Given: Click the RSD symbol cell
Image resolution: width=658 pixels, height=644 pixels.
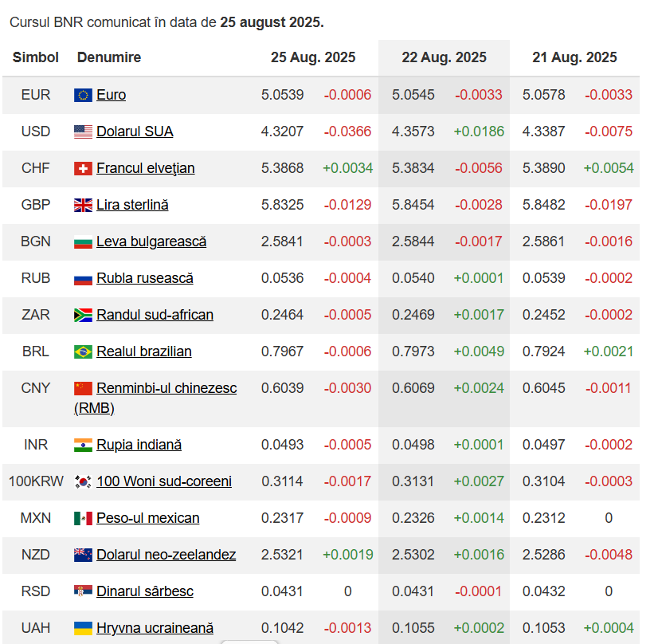Looking at the screenshot, I should [36, 591].
